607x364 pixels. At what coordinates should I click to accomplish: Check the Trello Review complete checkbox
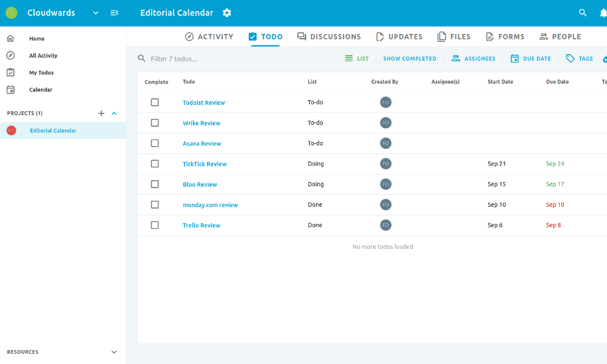click(155, 225)
